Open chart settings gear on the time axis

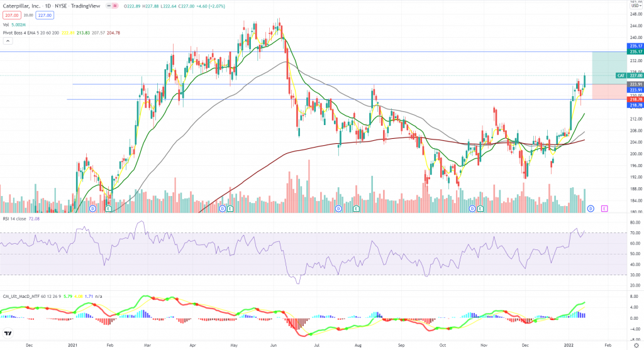pos(636,346)
